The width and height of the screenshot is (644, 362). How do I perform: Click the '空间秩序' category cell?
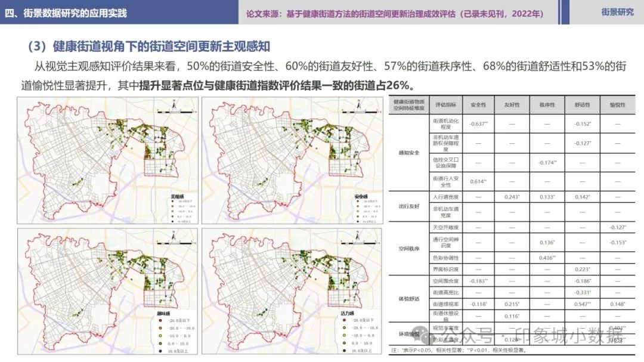pyautogui.click(x=408, y=249)
